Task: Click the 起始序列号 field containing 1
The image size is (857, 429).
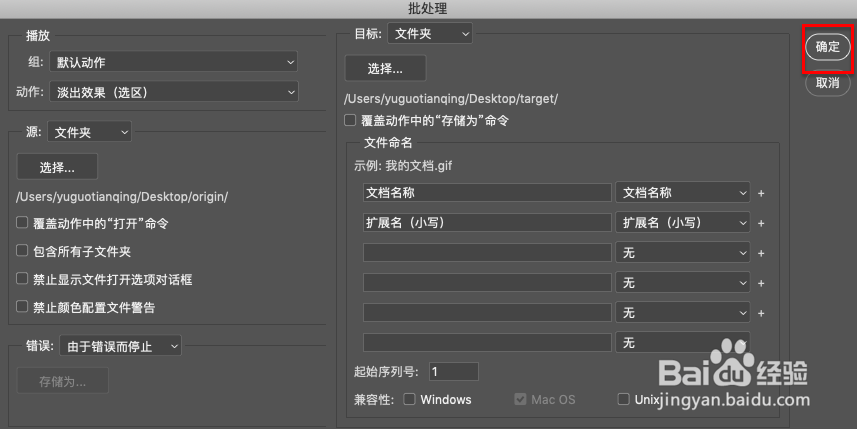Action: (x=454, y=372)
